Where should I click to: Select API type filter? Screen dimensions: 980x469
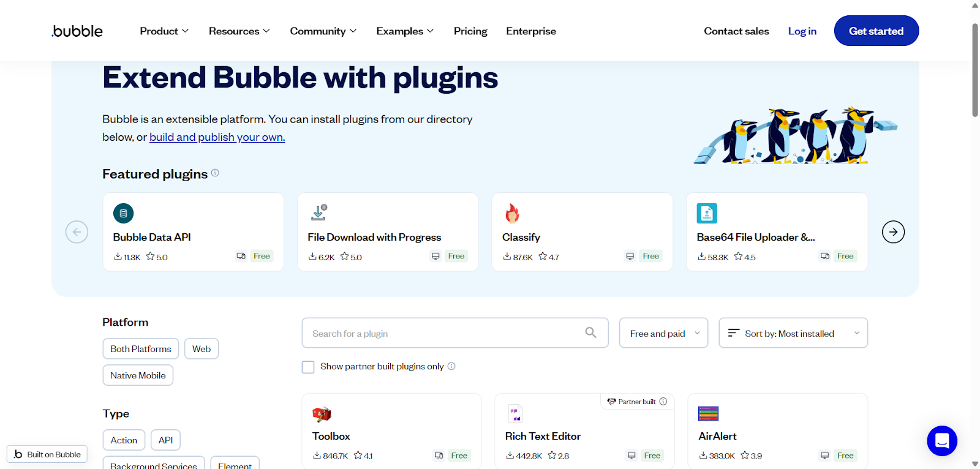click(165, 440)
